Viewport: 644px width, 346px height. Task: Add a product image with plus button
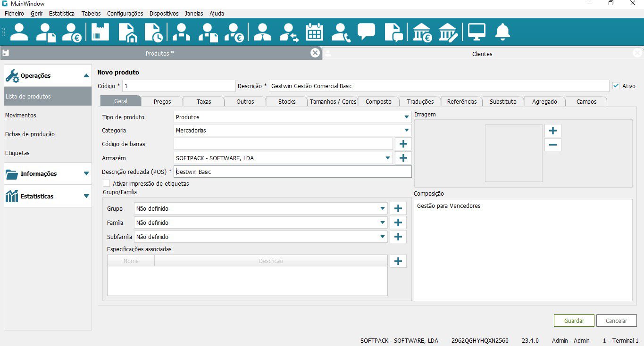pos(553,131)
